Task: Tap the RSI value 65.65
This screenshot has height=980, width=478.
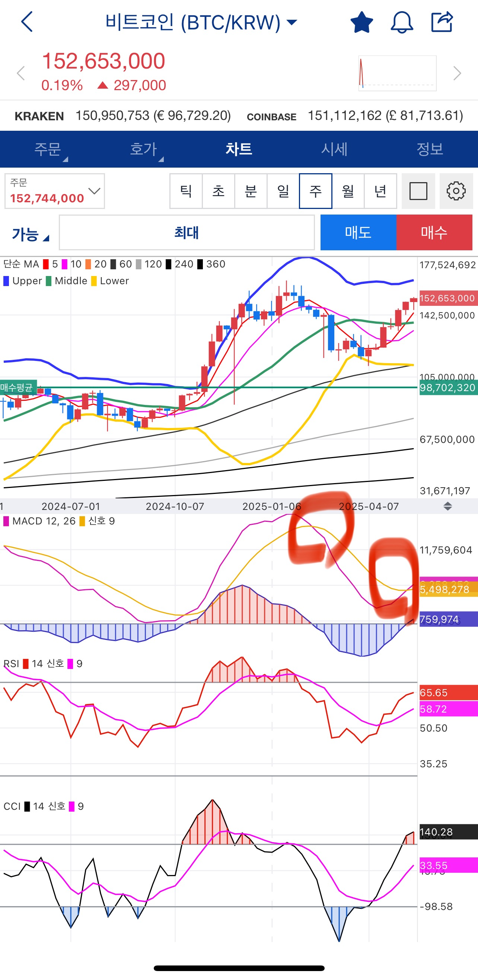Action: pyautogui.click(x=448, y=692)
